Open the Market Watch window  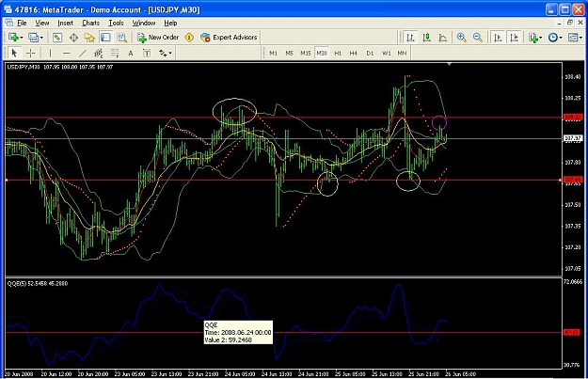click(57, 38)
